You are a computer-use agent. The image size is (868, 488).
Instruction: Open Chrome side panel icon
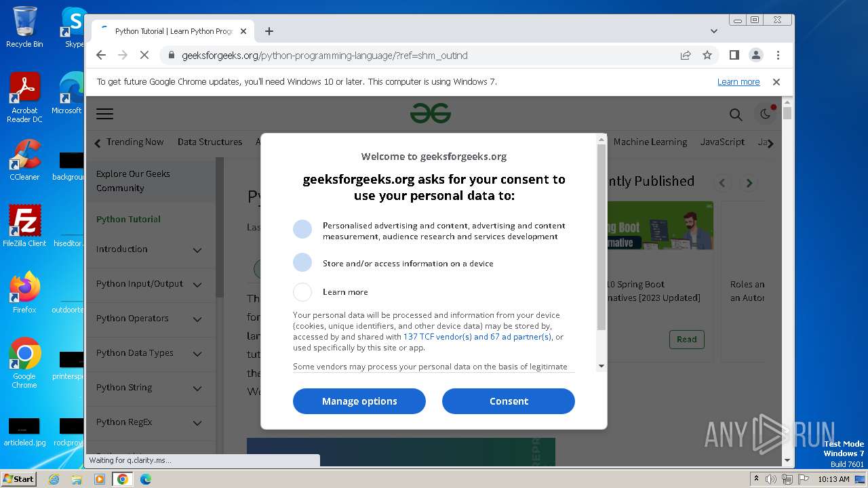734,55
